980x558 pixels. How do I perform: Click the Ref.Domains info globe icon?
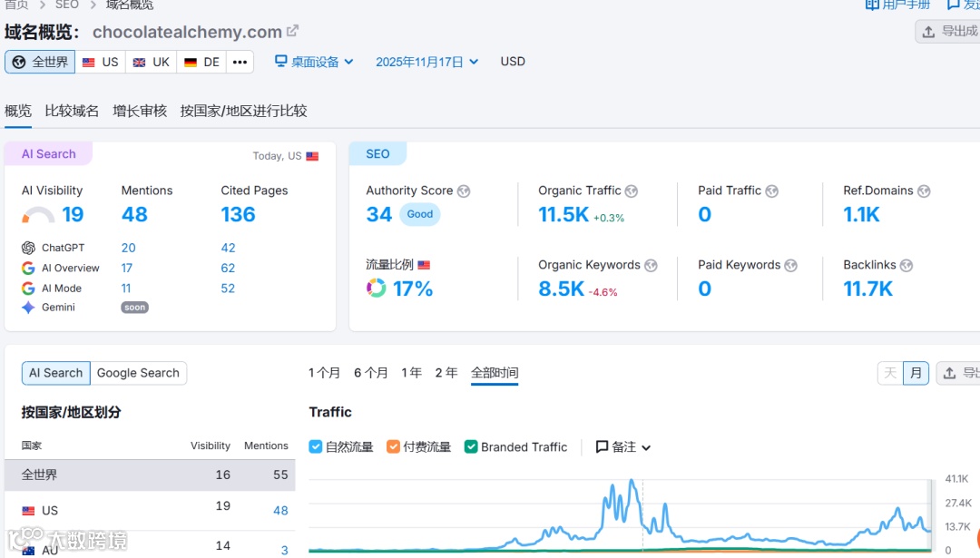click(924, 191)
